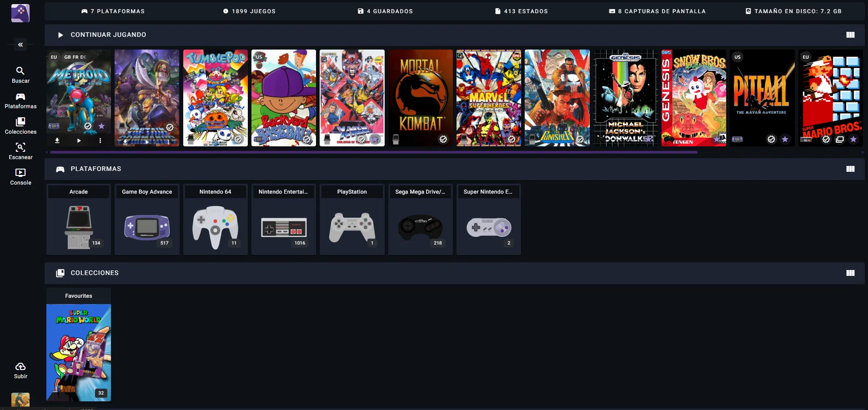Open the Buscar search page

(20, 75)
